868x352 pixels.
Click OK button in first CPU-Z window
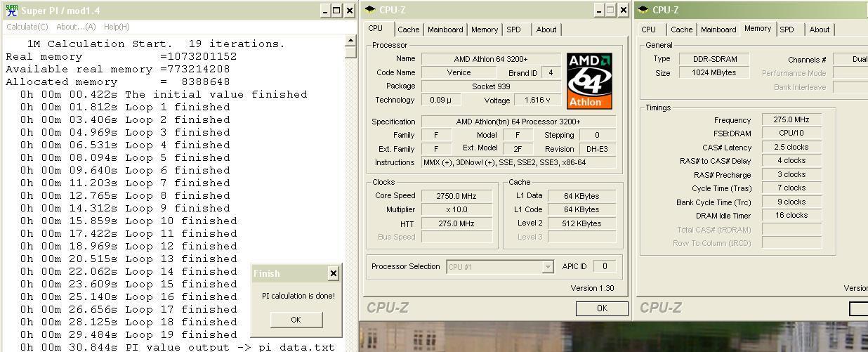602,308
